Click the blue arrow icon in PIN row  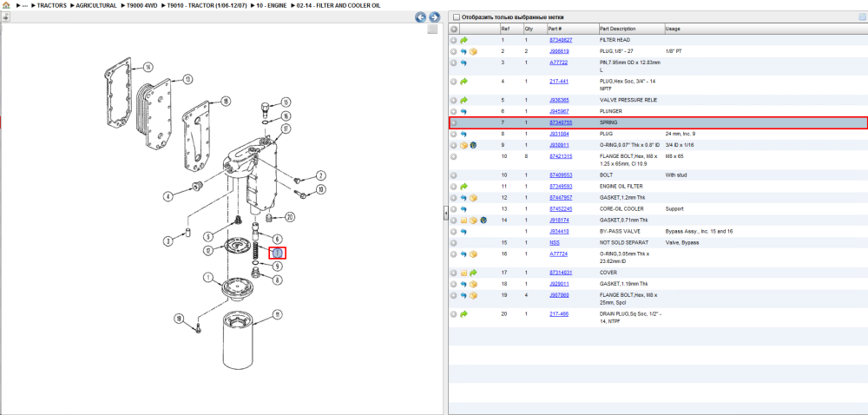[x=464, y=63]
